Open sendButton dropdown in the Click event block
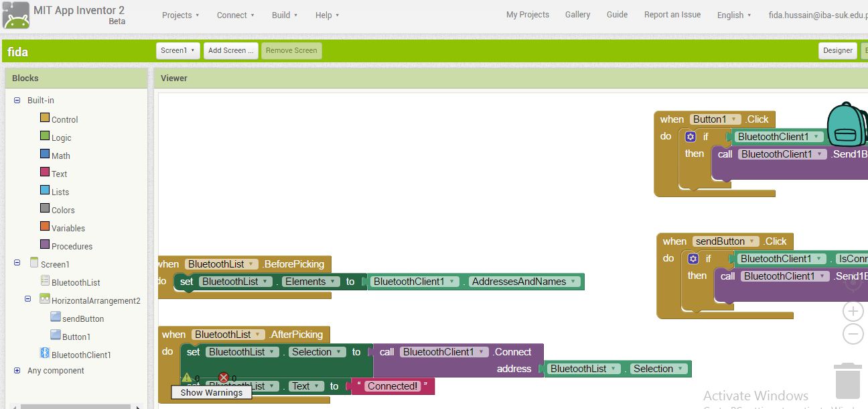The image size is (868, 409). (726, 241)
